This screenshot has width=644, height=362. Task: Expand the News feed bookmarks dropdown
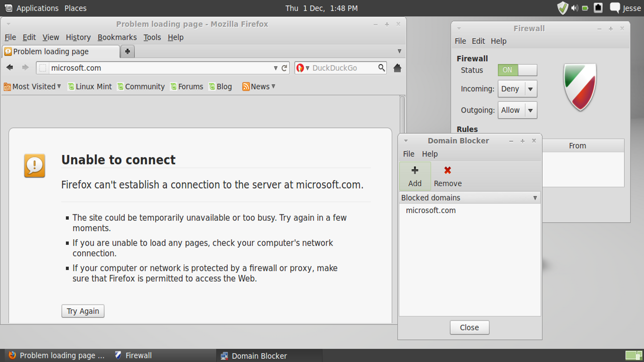(273, 86)
